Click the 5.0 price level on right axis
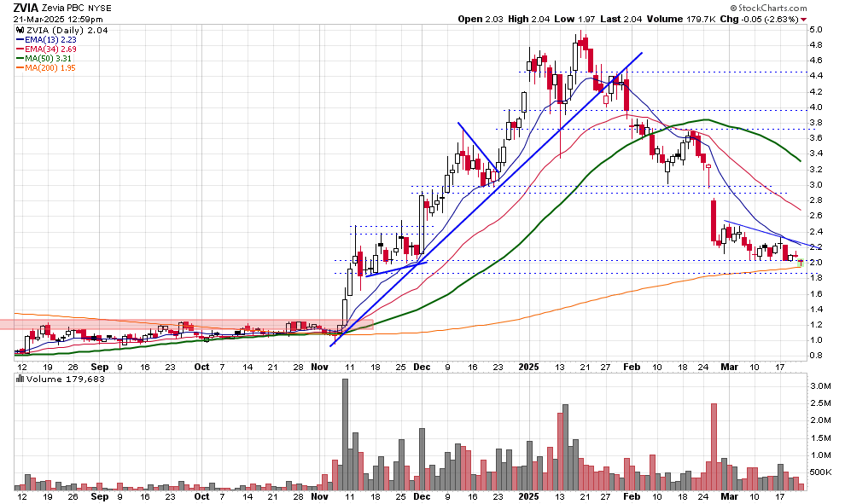845x504 pixels. tap(815, 30)
